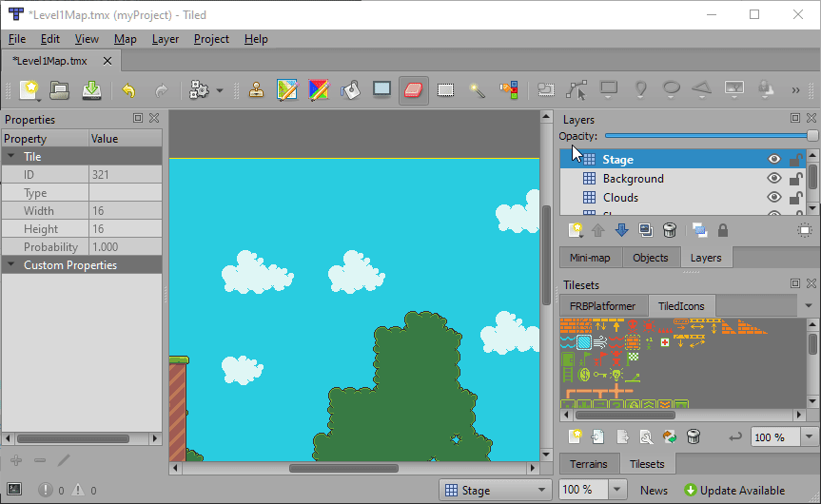The width and height of the screenshot is (821, 504).
Task: Select the Stamp Brush tool
Action: pos(257,90)
